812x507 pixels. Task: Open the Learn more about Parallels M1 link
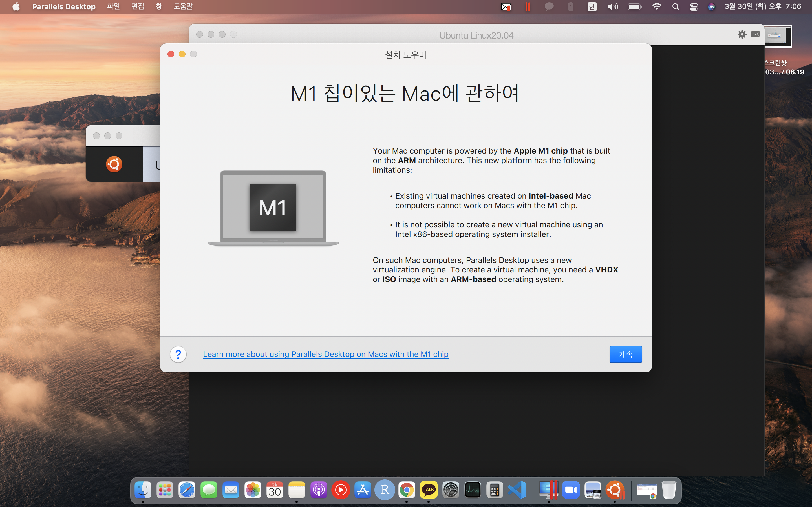click(325, 354)
